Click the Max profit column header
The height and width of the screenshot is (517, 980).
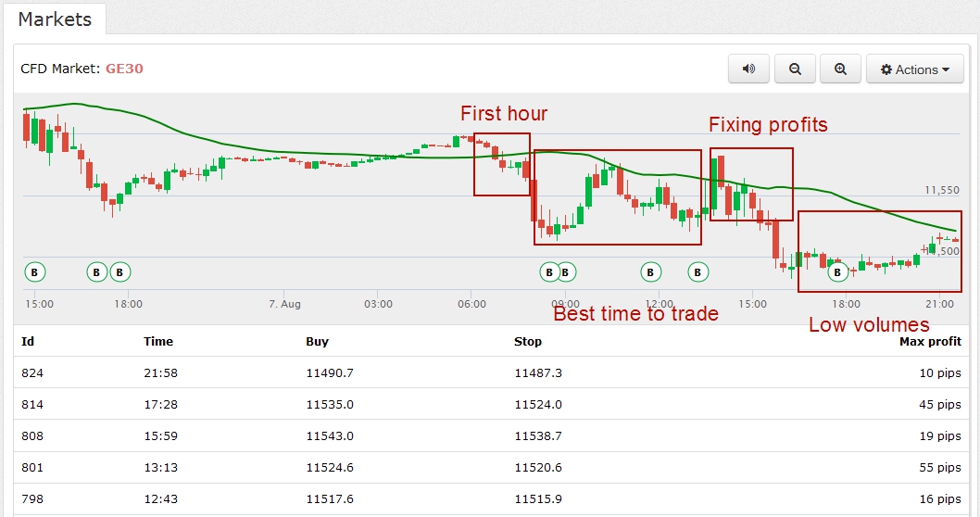(x=930, y=341)
